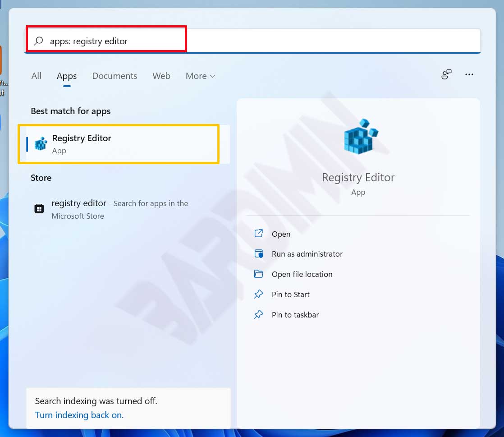Image resolution: width=504 pixels, height=437 pixels.
Task: Click the small Registry Editor cube icon
Action: tap(41, 144)
